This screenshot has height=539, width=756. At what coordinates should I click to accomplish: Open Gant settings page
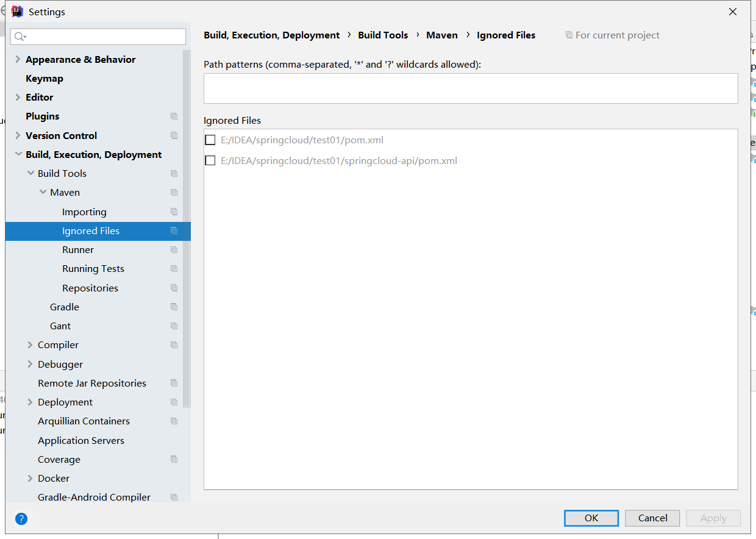[60, 326]
